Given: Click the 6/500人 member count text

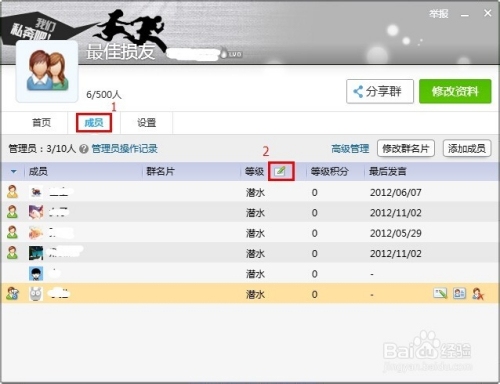Looking at the screenshot, I should click(x=104, y=95).
